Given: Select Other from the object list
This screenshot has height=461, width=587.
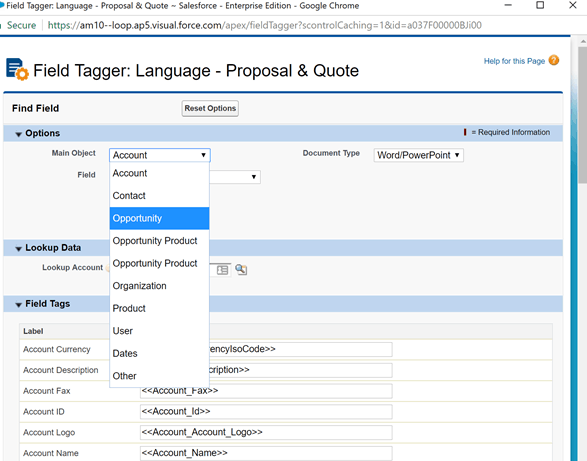Looking at the screenshot, I should click(x=159, y=376).
